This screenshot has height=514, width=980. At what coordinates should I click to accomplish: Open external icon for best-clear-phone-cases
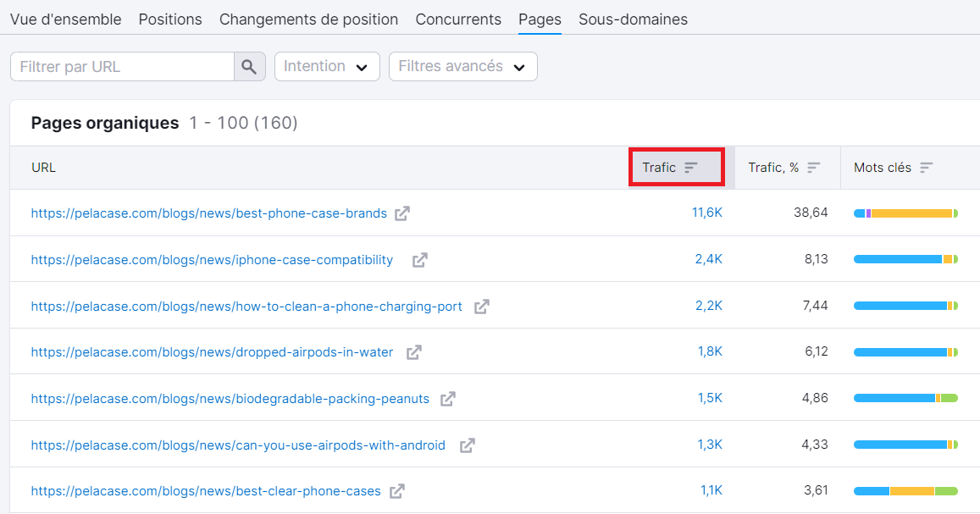tap(397, 491)
